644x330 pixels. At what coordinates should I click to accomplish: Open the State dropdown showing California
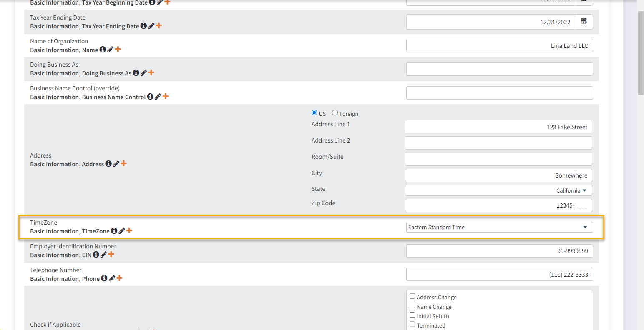pos(498,190)
